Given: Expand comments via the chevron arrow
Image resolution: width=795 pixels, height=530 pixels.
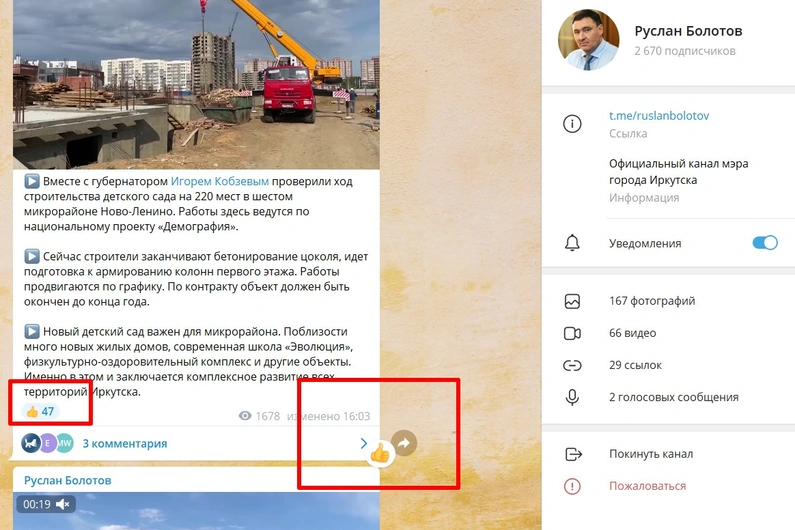Looking at the screenshot, I should [364, 443].
